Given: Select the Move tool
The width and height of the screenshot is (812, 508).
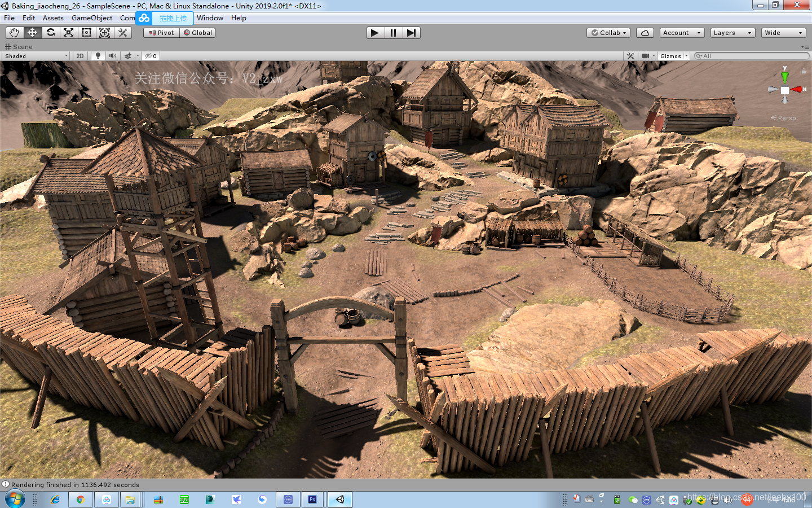Looking at the screenshot, I should tap(32, 33).
